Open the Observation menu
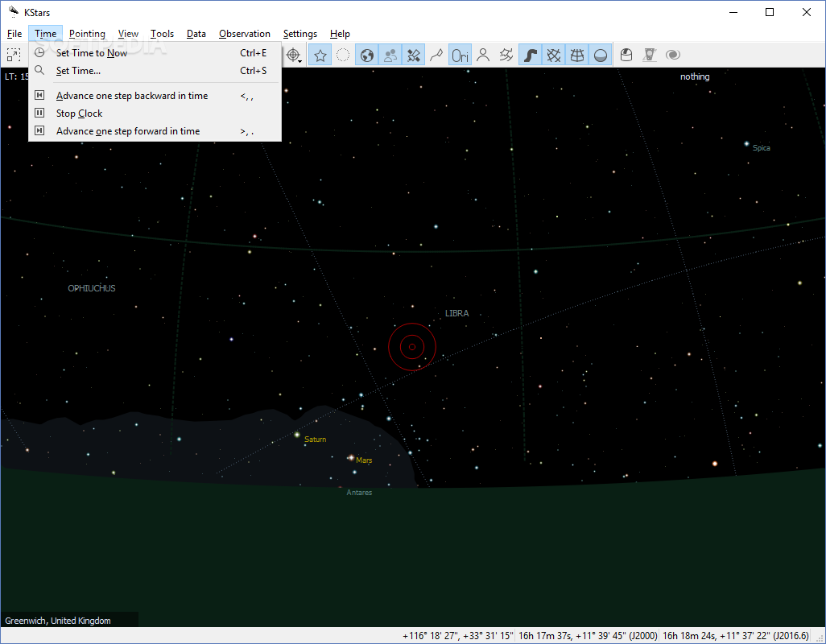Viewport: 826px width, 644px height. (x=245, y=34)
